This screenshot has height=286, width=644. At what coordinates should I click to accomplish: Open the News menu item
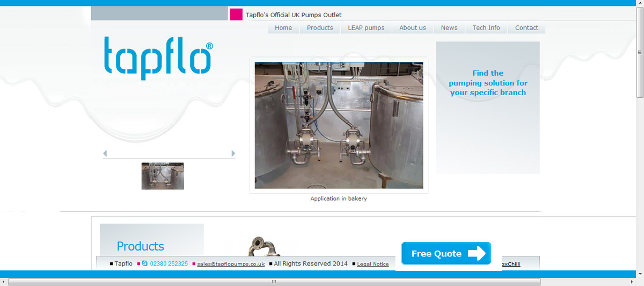pos(449,28)
